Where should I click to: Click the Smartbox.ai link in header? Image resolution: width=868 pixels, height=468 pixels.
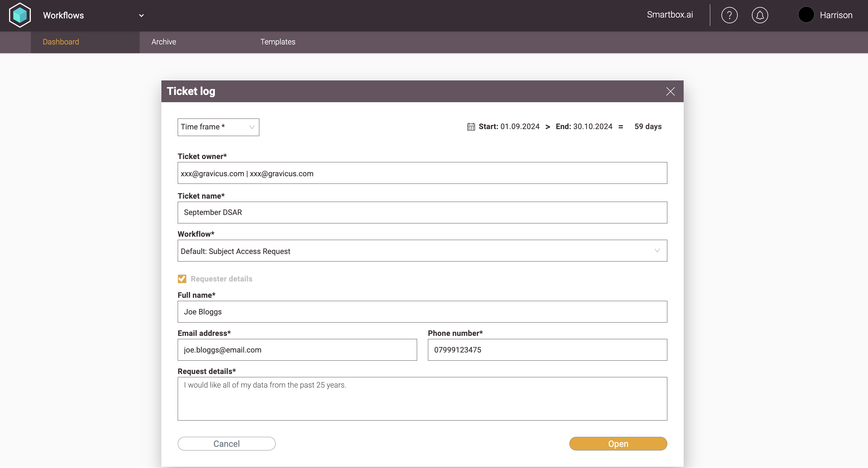[669, 15]
